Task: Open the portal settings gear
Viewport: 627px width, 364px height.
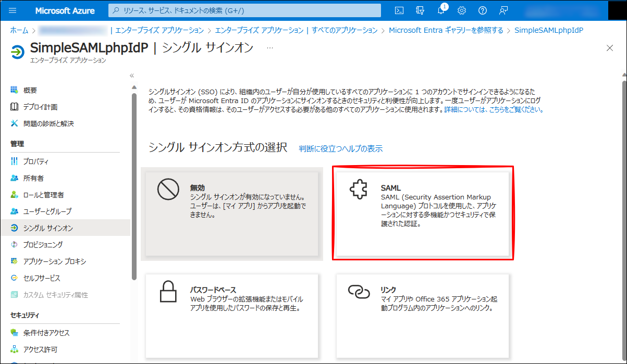Action: coord(461,10)
